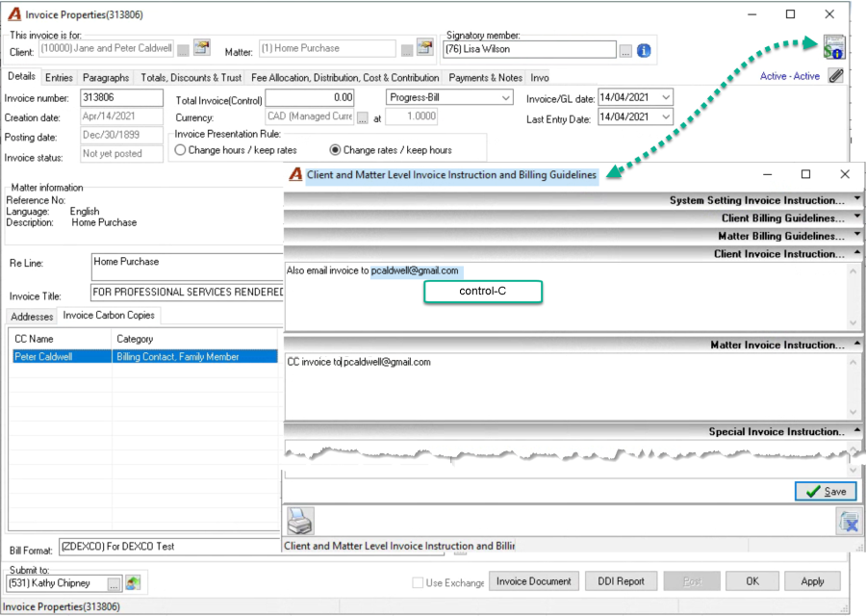866x616 pixels.
Task: Open invoice instructions and billing guidelines icon
Action: click(x=834, y=47)
